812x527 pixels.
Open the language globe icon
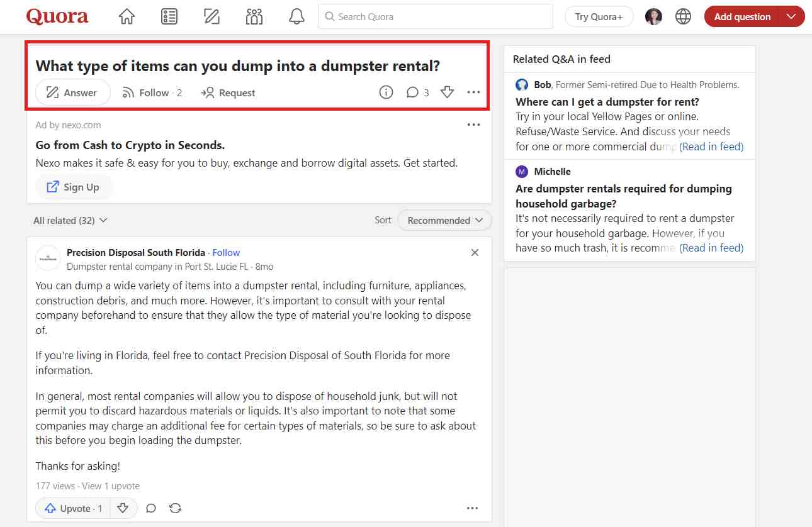point(683,17)
